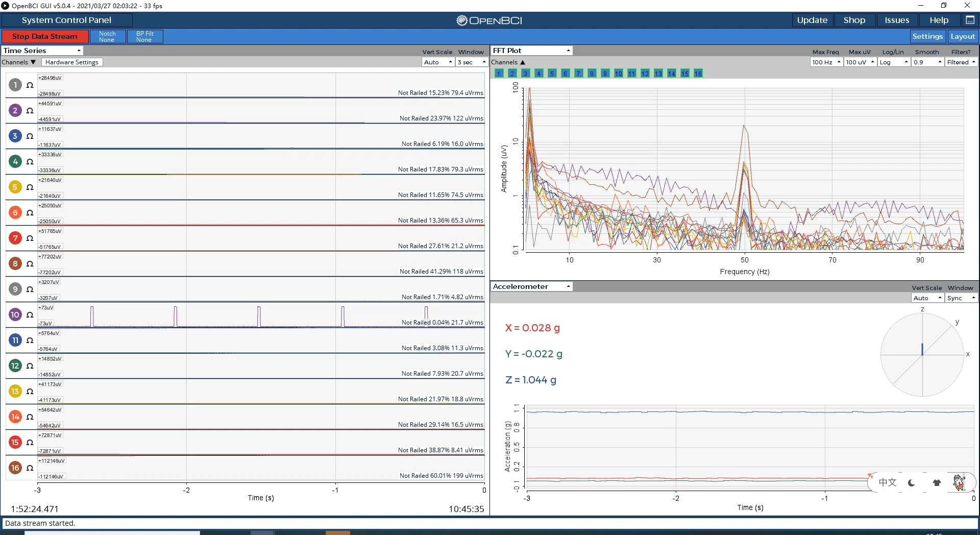The image size is (980, 535).
Task: Click the ohm symbol next to channel 10
Action: coord(30,315)
